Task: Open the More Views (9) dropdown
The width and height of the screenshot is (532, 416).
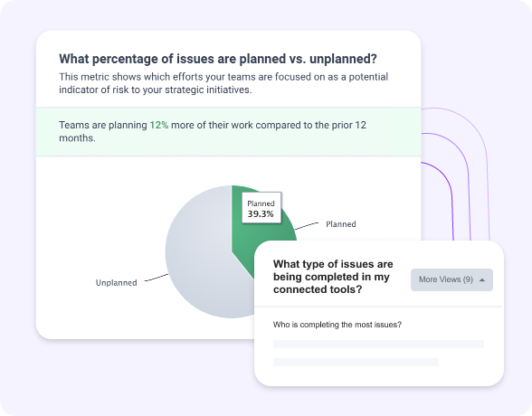Action: click(x=451, y=279)
